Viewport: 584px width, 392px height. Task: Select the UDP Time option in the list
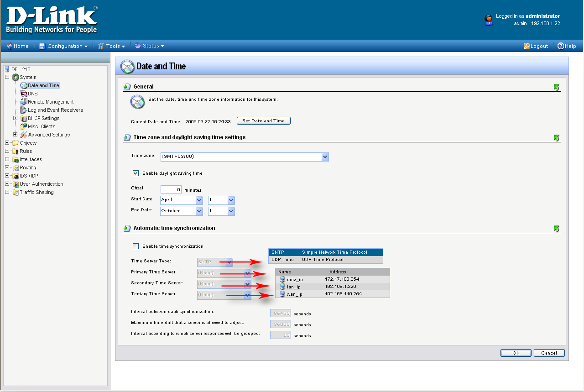(x=326, y=260)
